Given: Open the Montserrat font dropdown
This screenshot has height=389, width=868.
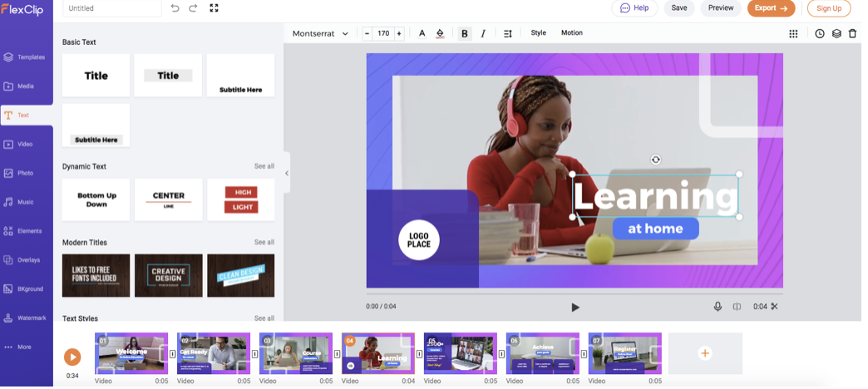Looking at the screenshot, I should 320,33.
